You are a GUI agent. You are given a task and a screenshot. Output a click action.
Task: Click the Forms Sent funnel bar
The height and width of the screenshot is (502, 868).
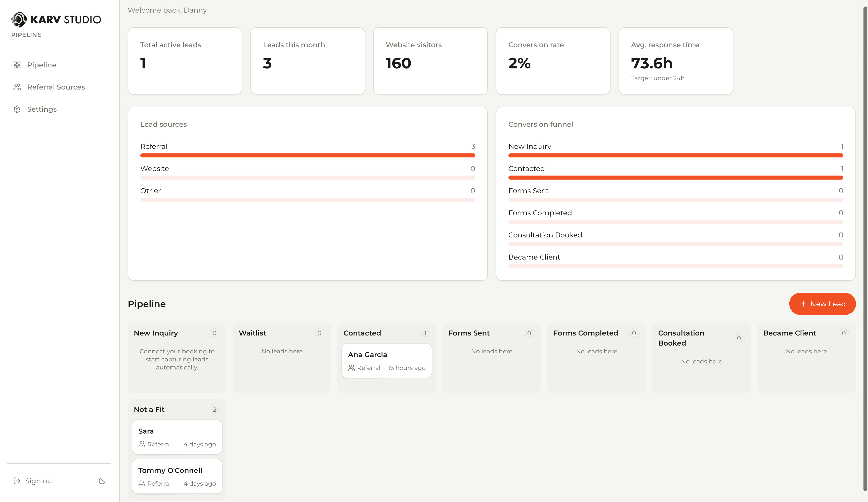click(675, 199)
